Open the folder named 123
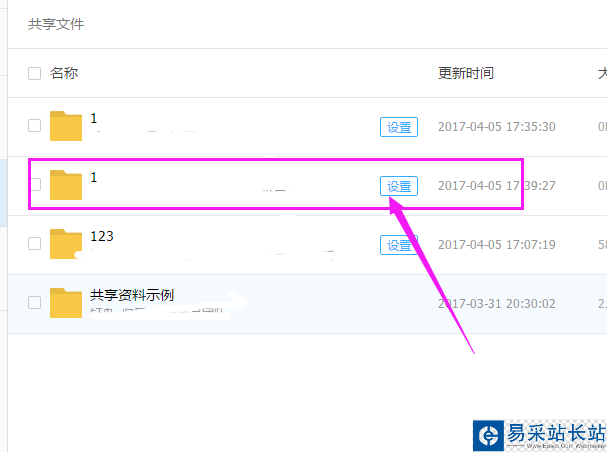Screen dimensions: 607x452 [x=102, y=236]
